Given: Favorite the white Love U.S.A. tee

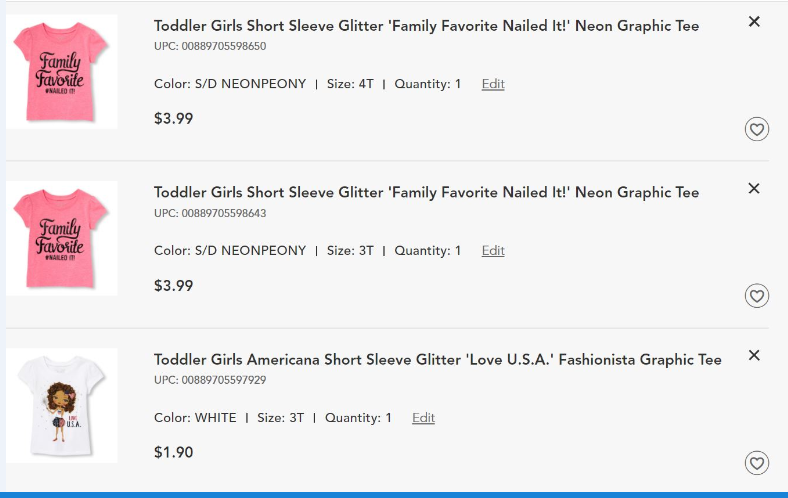Looking at the screenshot, I should (757, 463).
